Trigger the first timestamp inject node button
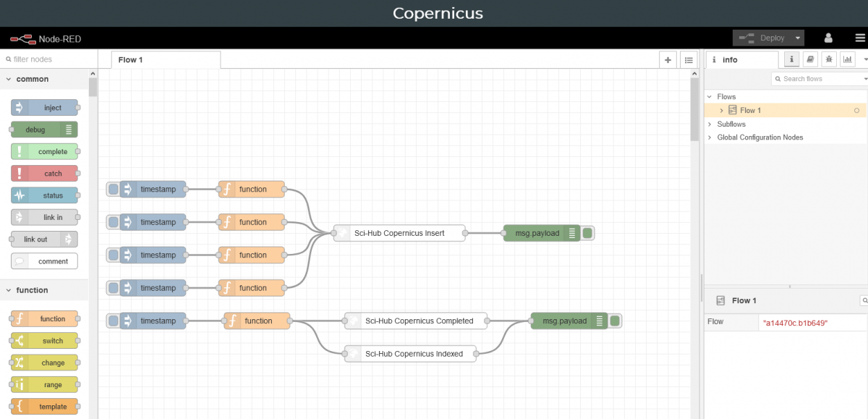 [113, 190]
